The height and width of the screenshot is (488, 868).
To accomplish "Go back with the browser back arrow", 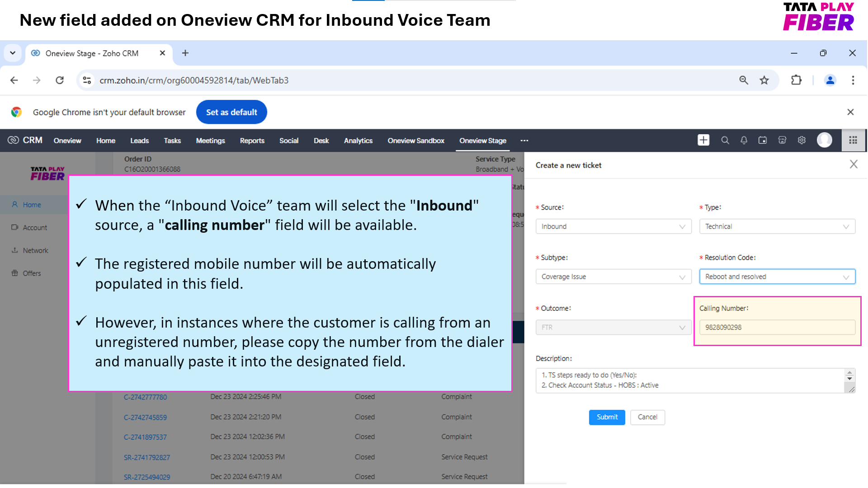I will 14,80.
